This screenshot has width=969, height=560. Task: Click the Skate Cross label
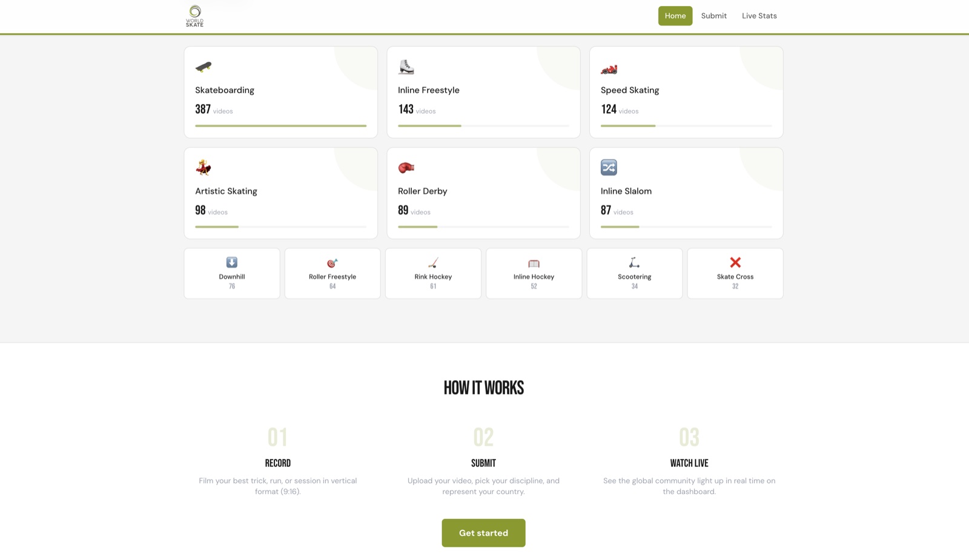[x=735, y=277]
